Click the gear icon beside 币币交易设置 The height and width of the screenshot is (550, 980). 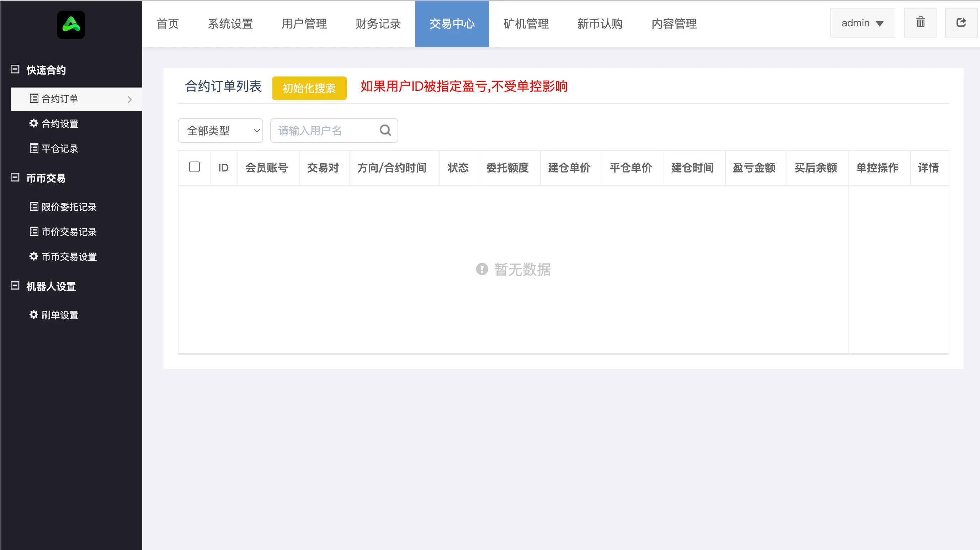coord(34,257)
